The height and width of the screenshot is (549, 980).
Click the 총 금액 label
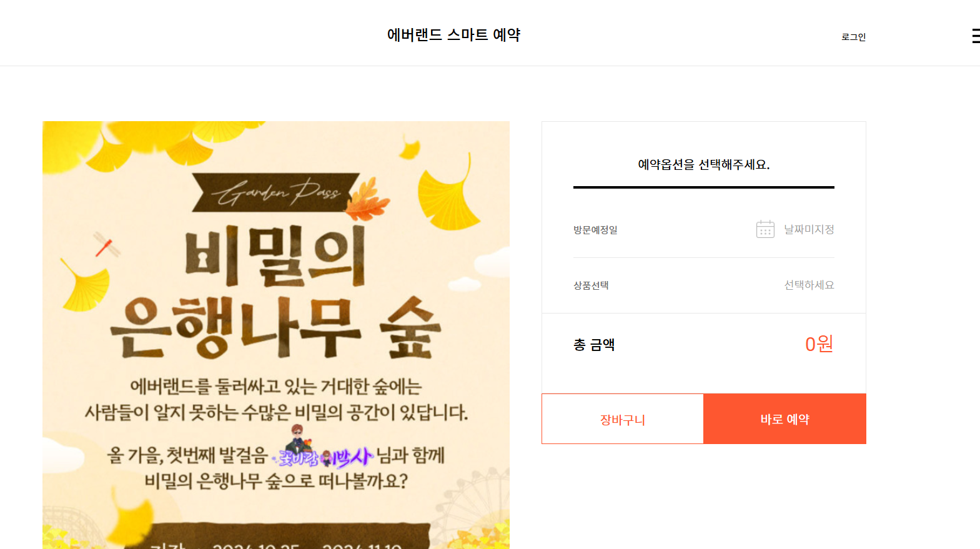coord(594,344)
